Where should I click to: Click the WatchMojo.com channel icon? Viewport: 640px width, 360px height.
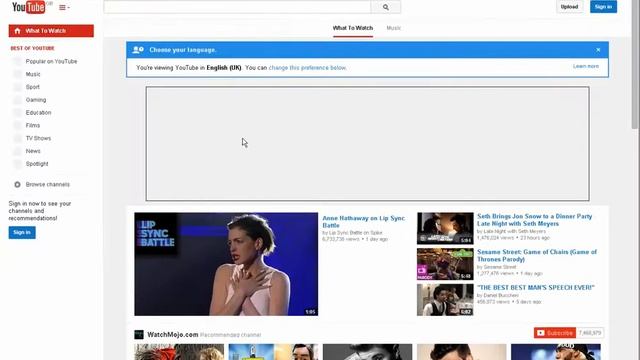[139, 335]
